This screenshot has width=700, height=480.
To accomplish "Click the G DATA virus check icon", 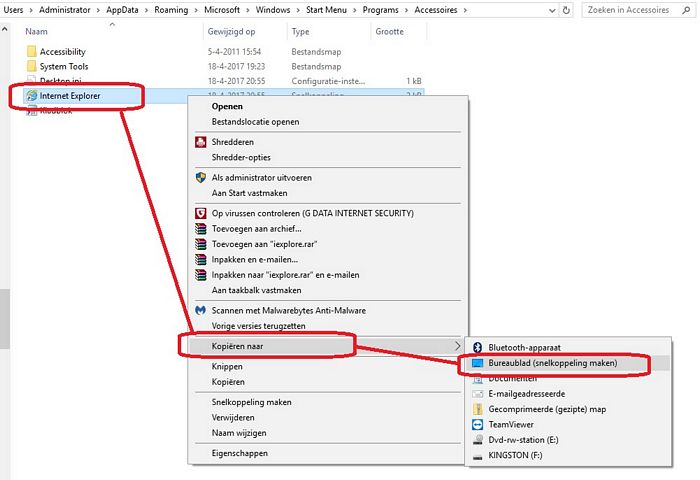I will click(201, 213).
